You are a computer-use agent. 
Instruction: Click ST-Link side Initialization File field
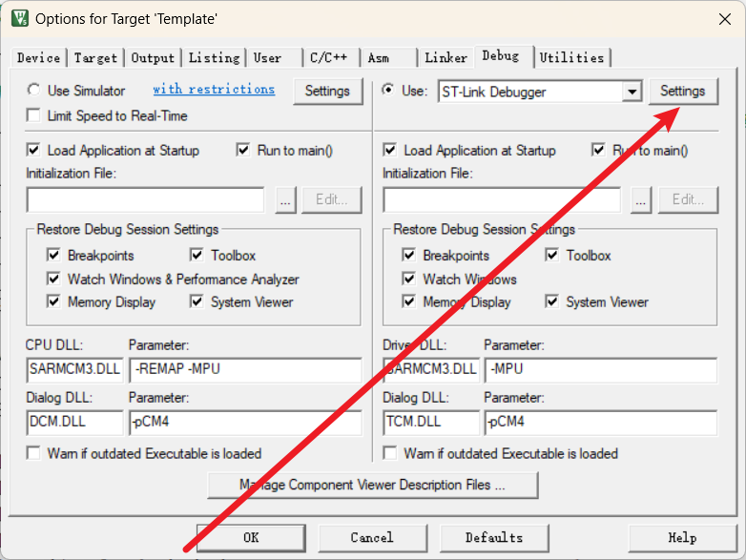click(x=502, y=199)
